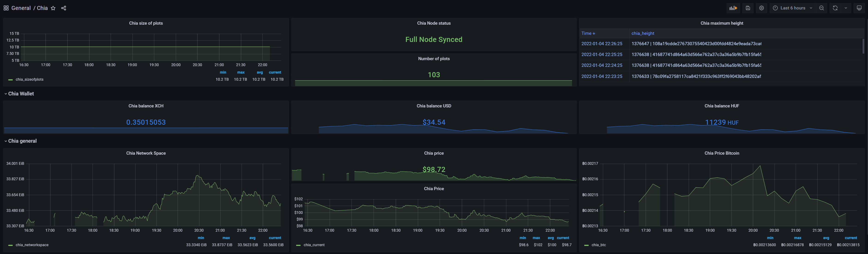Sort the table by Time column
This screenshot has width=868, height=254.
(x=588, y=33)
